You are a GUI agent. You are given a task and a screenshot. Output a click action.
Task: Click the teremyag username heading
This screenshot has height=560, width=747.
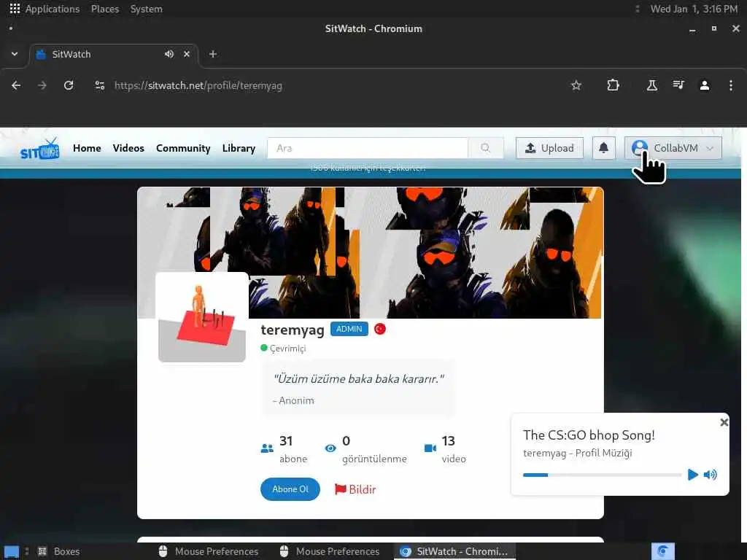click(293, 330)
